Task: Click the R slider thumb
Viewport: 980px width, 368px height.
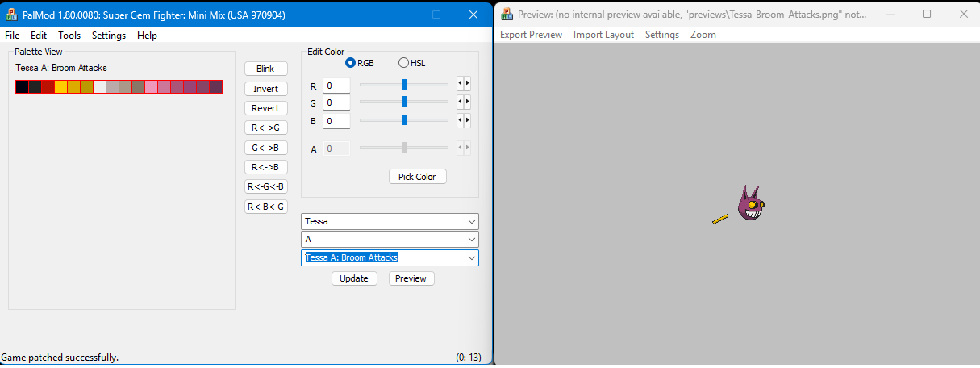Action: (x=404, y=84)
